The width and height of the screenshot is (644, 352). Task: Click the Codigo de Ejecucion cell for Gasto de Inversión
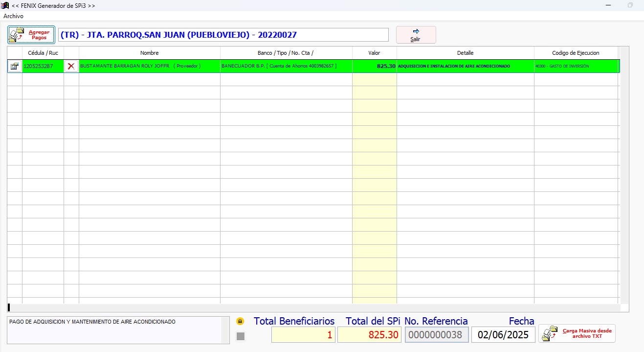(576, 66)
